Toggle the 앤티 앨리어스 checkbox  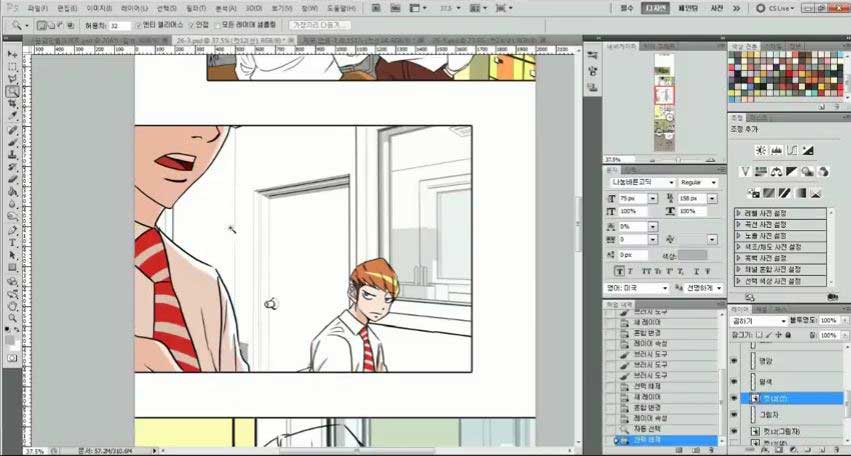click(138, 25)
